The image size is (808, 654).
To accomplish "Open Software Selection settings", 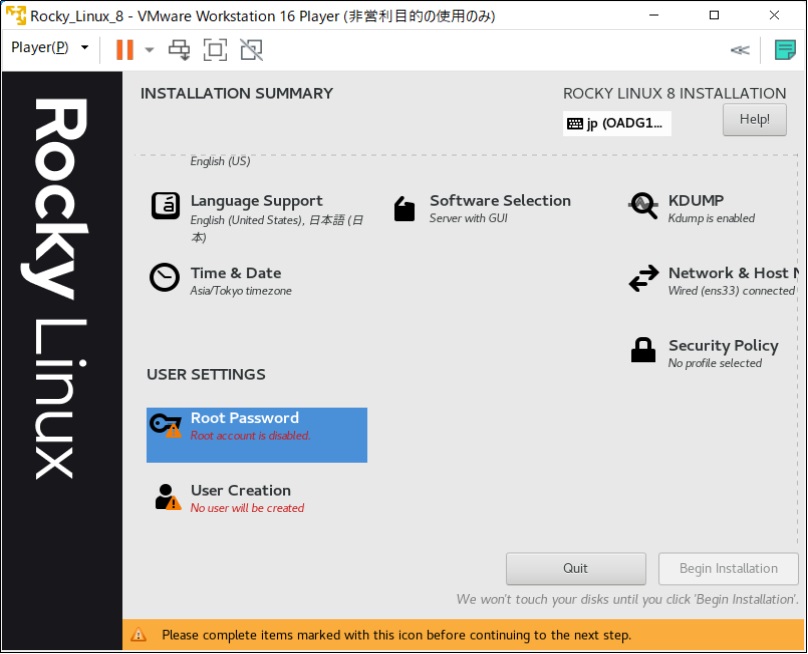I will 404,206.
